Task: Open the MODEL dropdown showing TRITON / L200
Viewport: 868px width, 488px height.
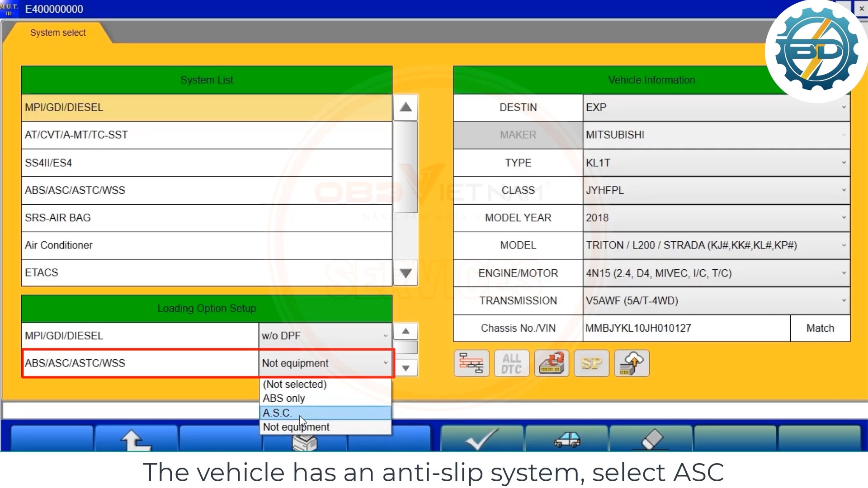Action: click(x=716, y=245)
